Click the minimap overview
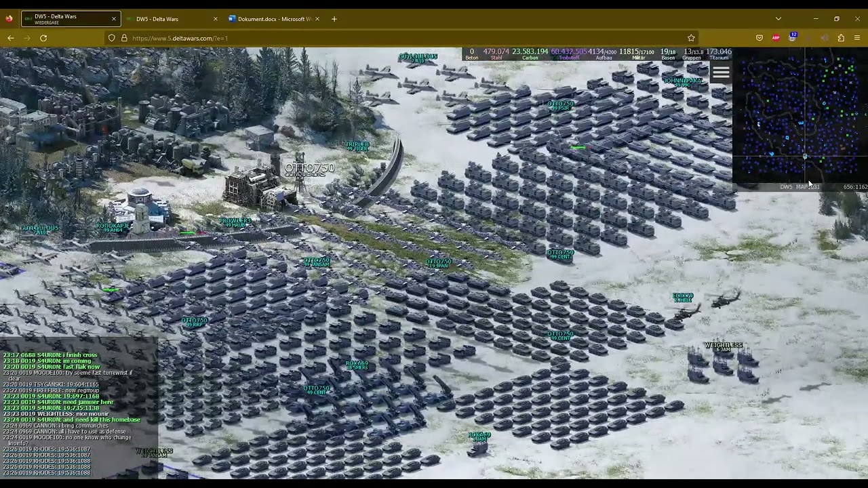 click(800, 115)
